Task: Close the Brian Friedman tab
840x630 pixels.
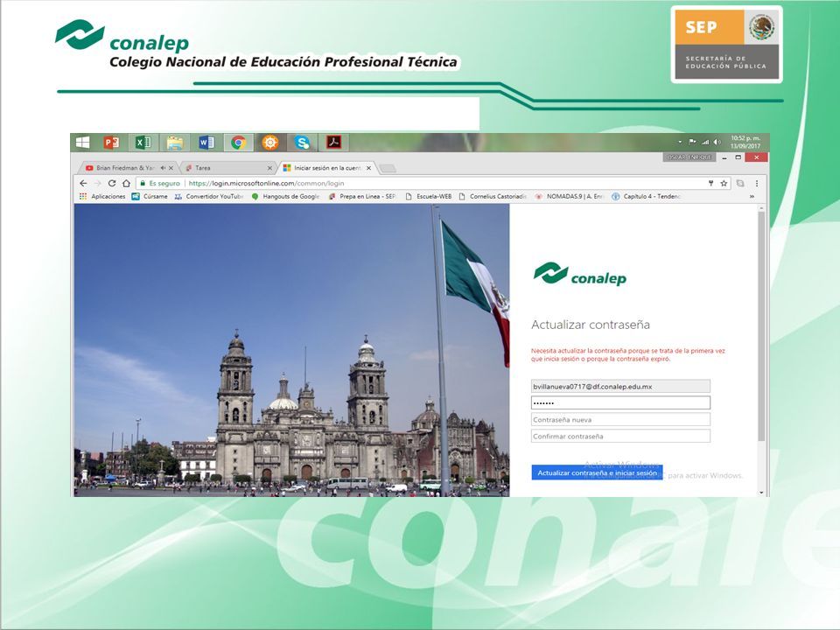Action: tap(171, 168)
